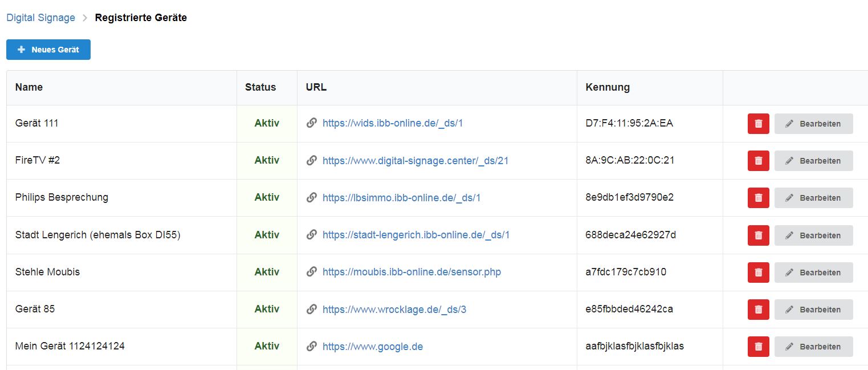
Task: Click the Name column header
Action: click(x=29, y=87)
